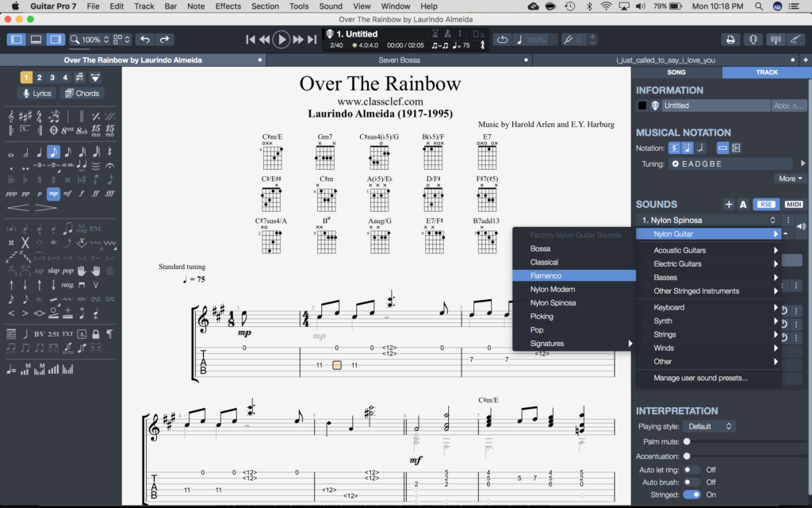Select voice 3
This screenshot has height=508, width=812.
[52, 77]
